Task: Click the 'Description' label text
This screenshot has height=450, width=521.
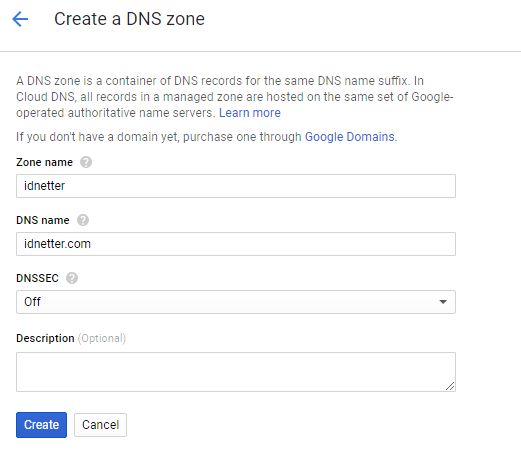Action: [45, 338]
